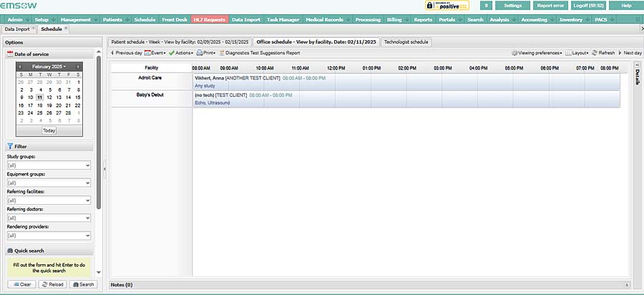Expand the Notes panel at bottom
The height and width of the screenshot is (295, 644).
(627, 284)
